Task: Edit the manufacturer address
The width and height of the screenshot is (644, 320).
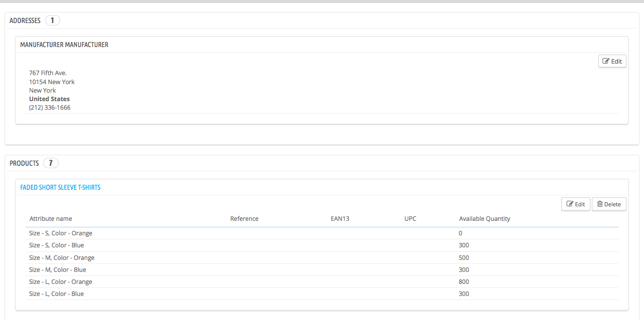Action: coord(612,61)
